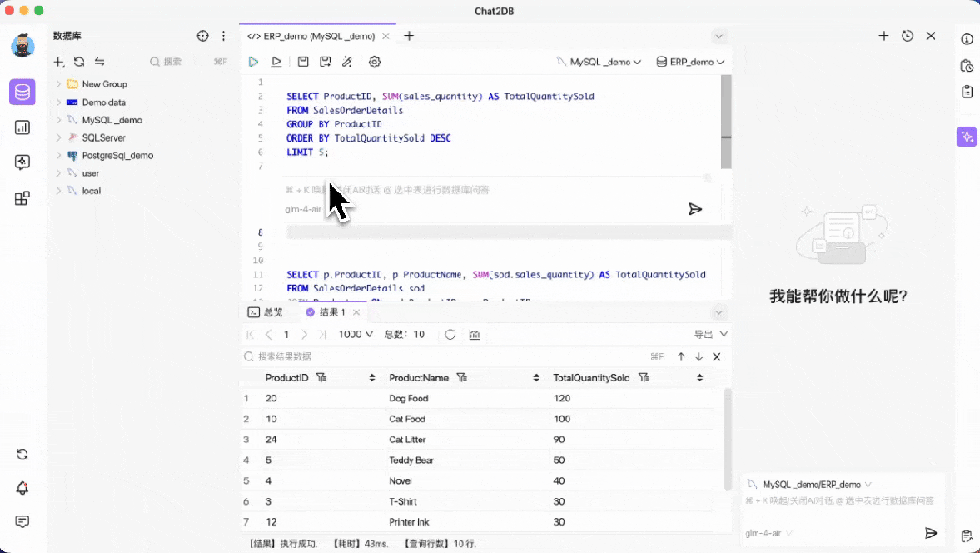The width and height of the screenshot is (980, 553).
Task: Run the SQL query with play icon
Action: pyautogui.click(x=253, y=62)
